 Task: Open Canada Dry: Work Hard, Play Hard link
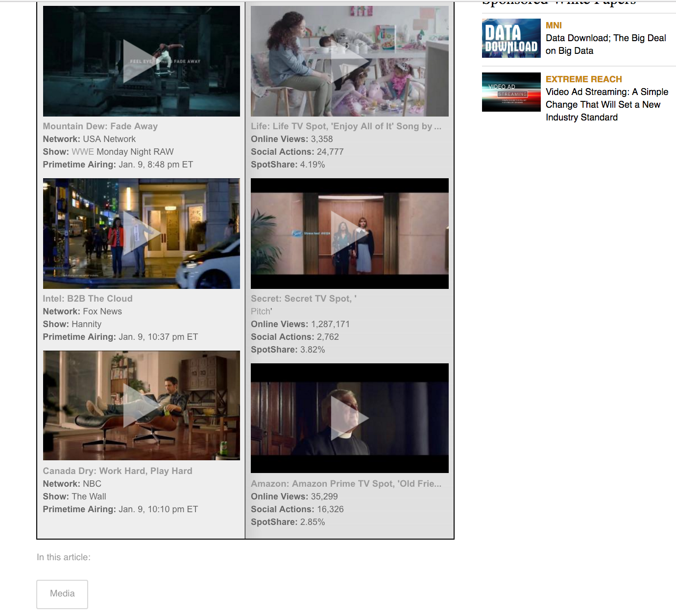pos(118,471)
